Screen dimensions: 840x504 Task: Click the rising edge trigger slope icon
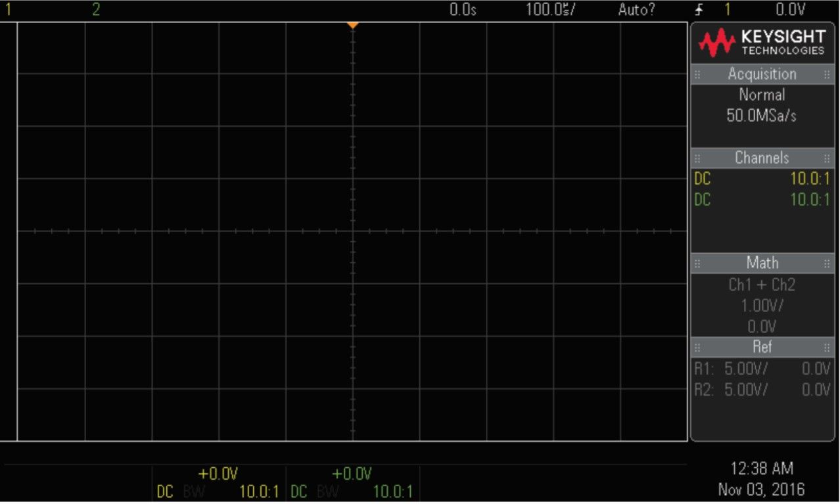click(699, 10)
